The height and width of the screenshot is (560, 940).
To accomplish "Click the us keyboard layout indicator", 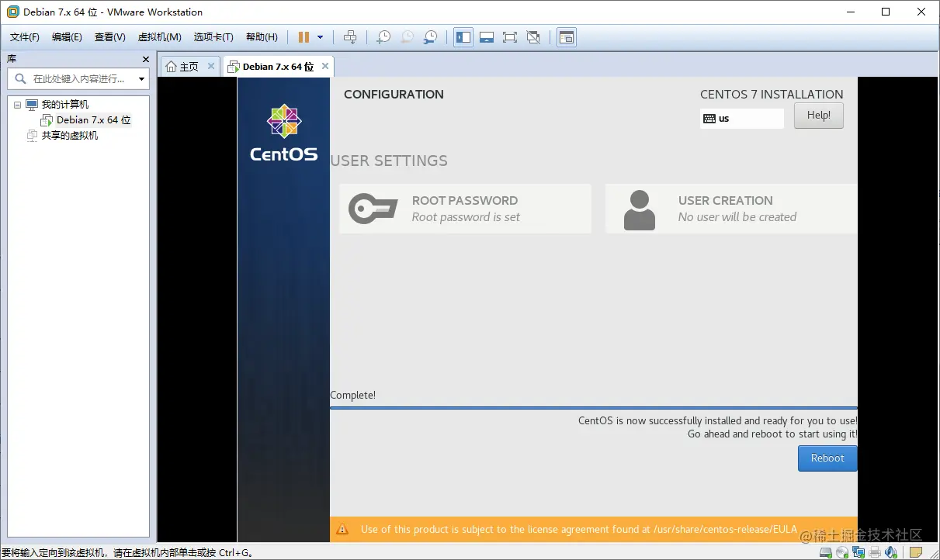I will click(742, 119).
